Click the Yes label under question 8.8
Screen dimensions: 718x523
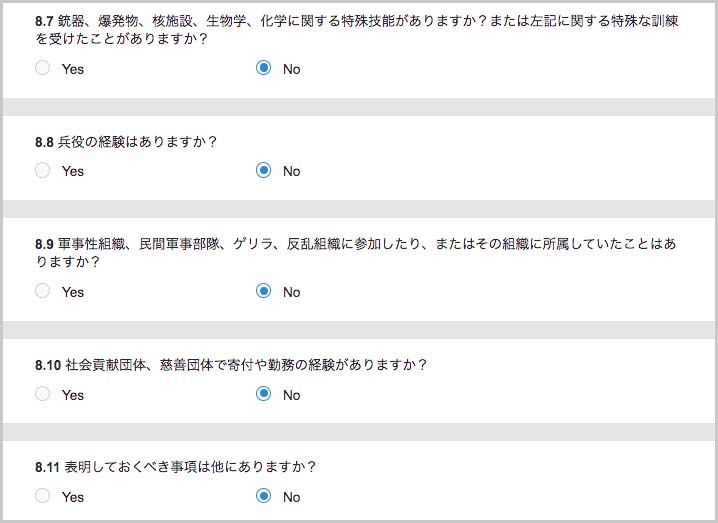[73, 171]
